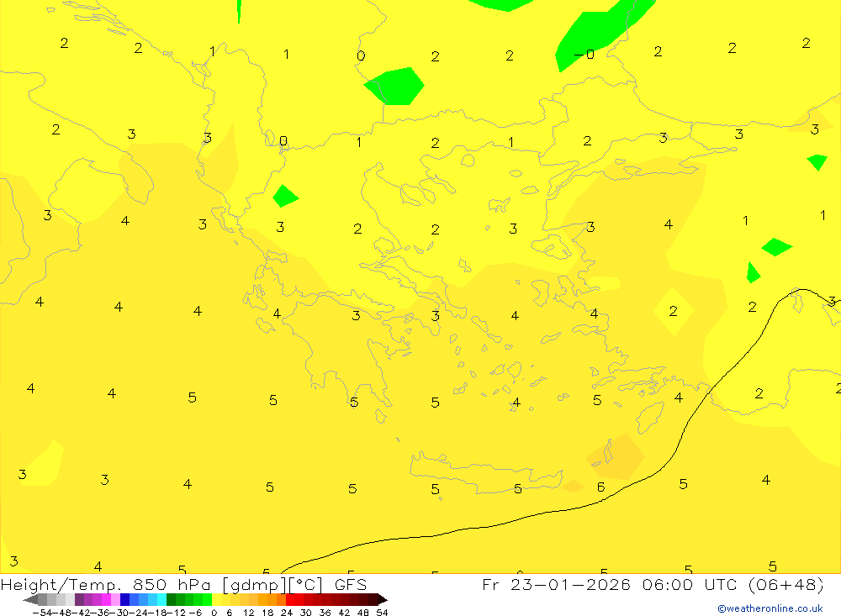Click the '6' temperature value east of Crete
The width and height of the screenshot is (841, 616).
600,487
